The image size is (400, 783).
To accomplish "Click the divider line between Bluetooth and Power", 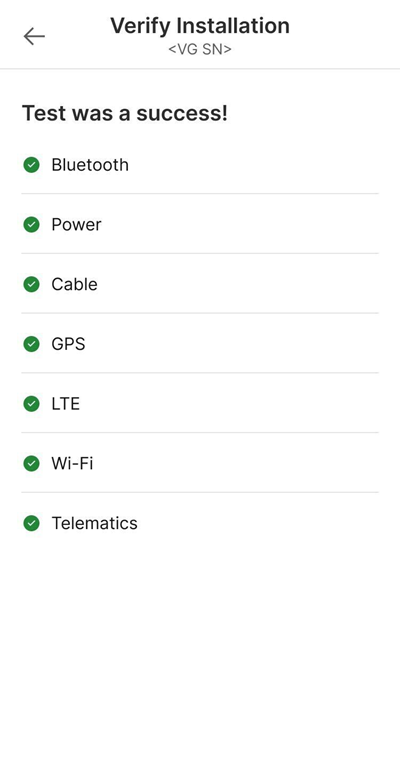I will pos(200,193).
